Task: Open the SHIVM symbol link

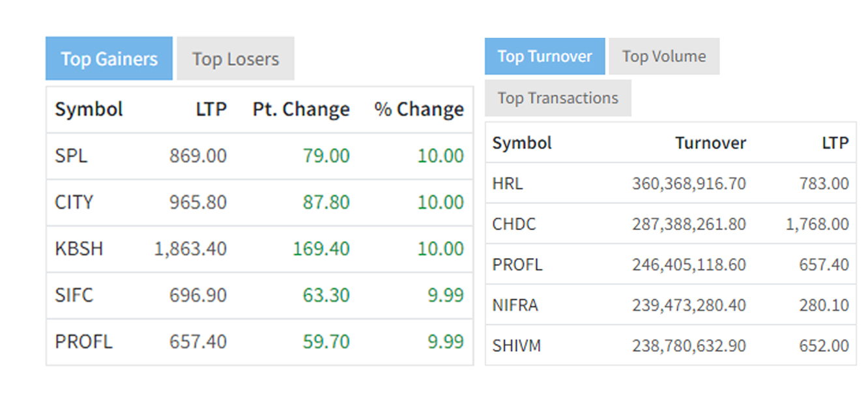Action: pyautogui.click(x=517, y=345)
